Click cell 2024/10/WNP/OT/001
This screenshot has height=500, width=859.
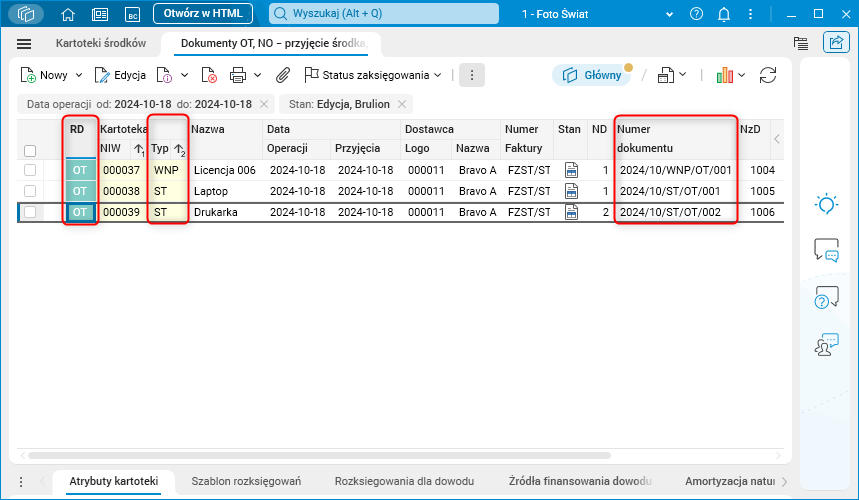coord(675,170)
